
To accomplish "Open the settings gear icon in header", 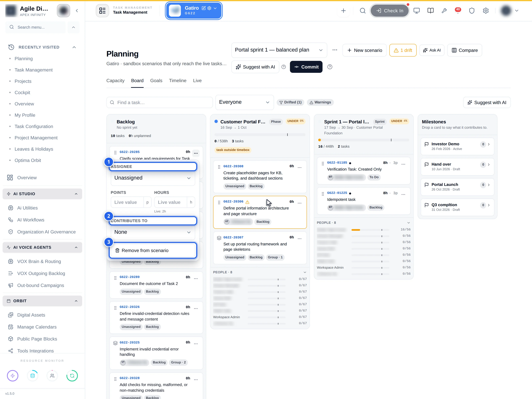I will tap(486, 11).
